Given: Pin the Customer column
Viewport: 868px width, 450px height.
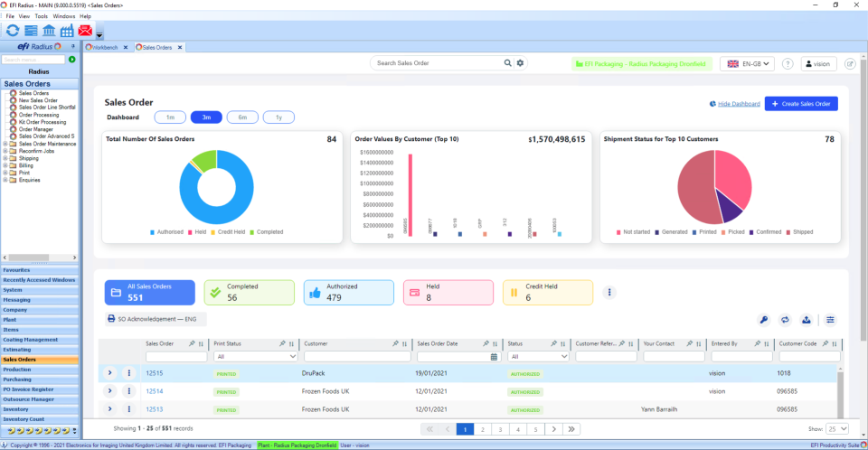Looking at the screenshot, I should tap(395, 343).
